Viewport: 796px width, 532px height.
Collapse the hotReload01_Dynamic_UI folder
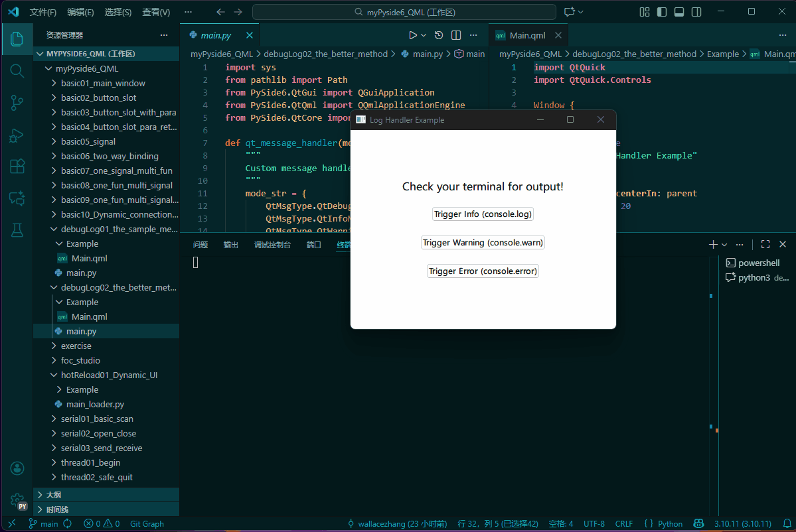107,375
